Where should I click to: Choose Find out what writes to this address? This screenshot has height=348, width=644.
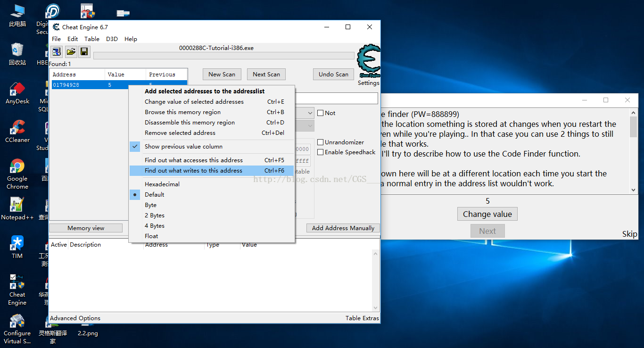tap(193, 171)
